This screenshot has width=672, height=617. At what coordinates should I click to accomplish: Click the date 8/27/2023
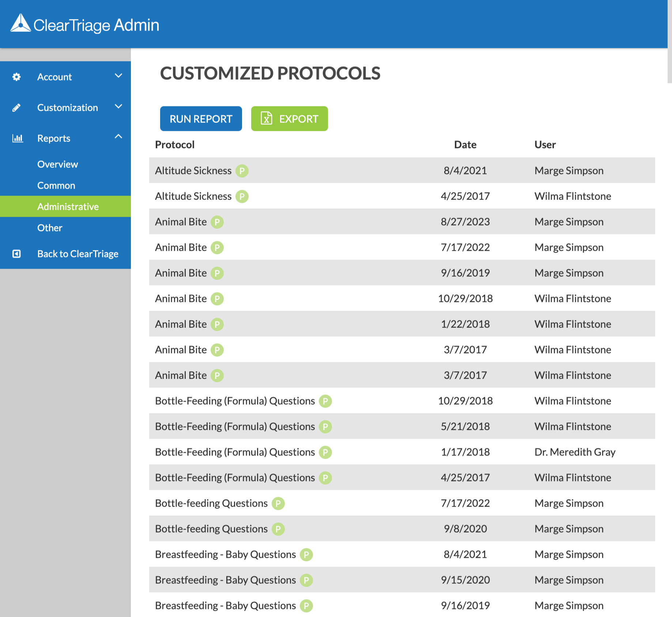[465, 222]
